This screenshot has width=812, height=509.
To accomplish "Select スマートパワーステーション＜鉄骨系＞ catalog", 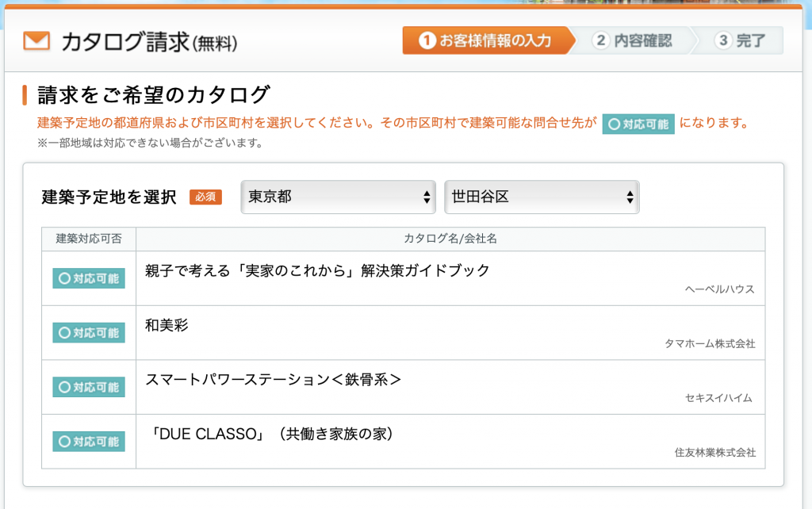I will [x=273, y=380].
